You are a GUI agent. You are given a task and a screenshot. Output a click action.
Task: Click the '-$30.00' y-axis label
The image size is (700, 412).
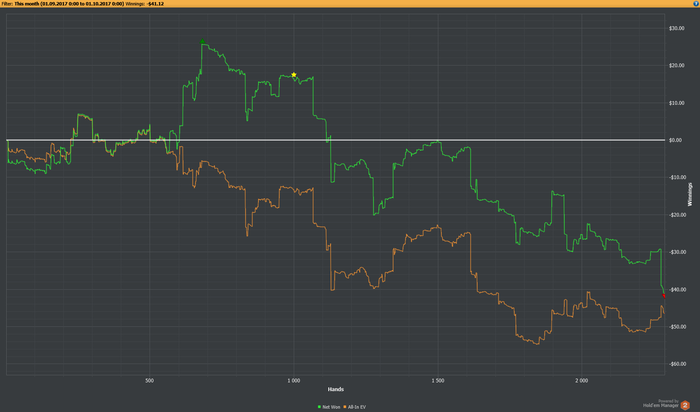coord(677,252)
